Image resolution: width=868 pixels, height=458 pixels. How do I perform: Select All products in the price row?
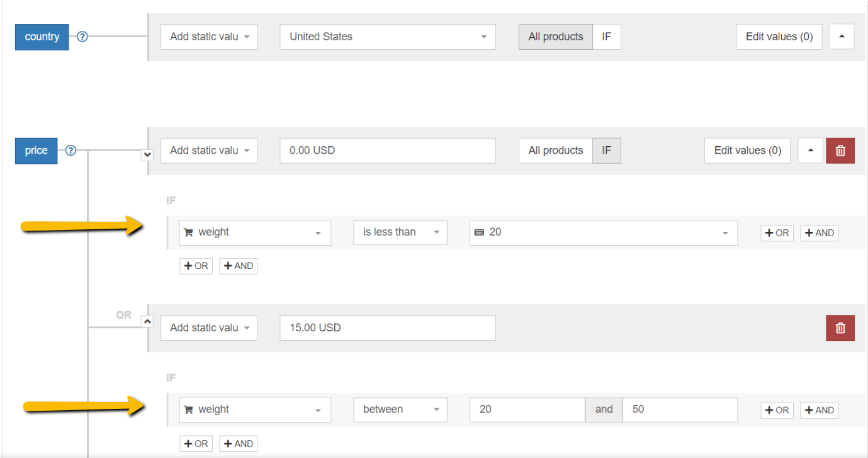(555, 151)
